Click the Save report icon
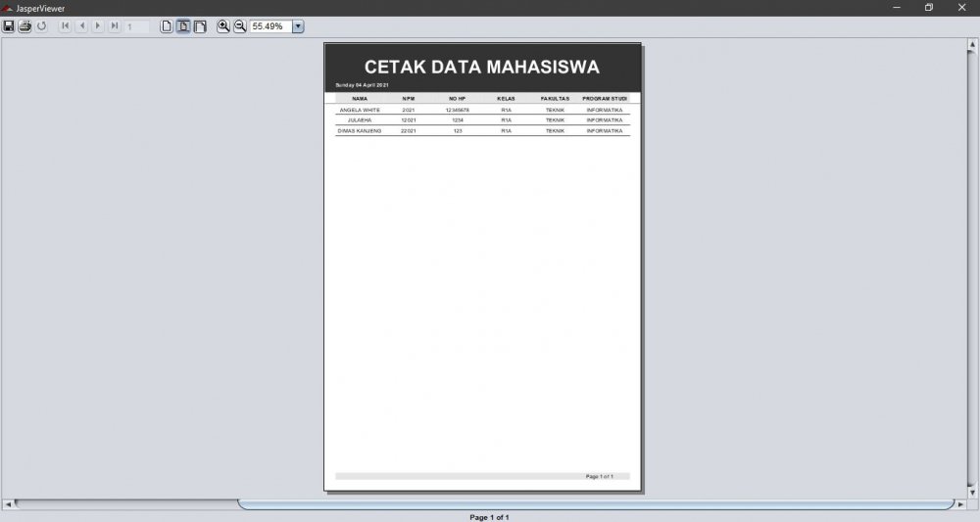This screenshot has width=980, height=522. point(9,26)
